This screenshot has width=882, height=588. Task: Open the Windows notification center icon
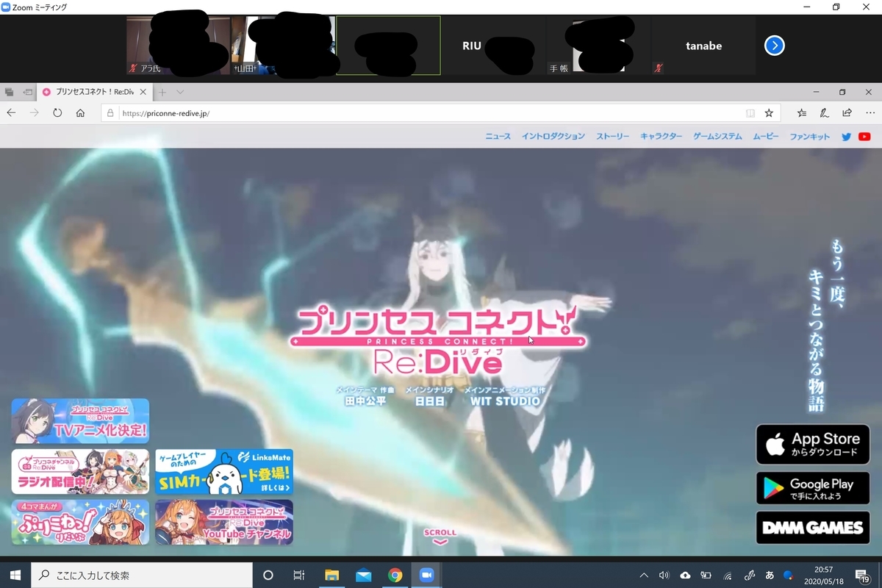[862, 575]
